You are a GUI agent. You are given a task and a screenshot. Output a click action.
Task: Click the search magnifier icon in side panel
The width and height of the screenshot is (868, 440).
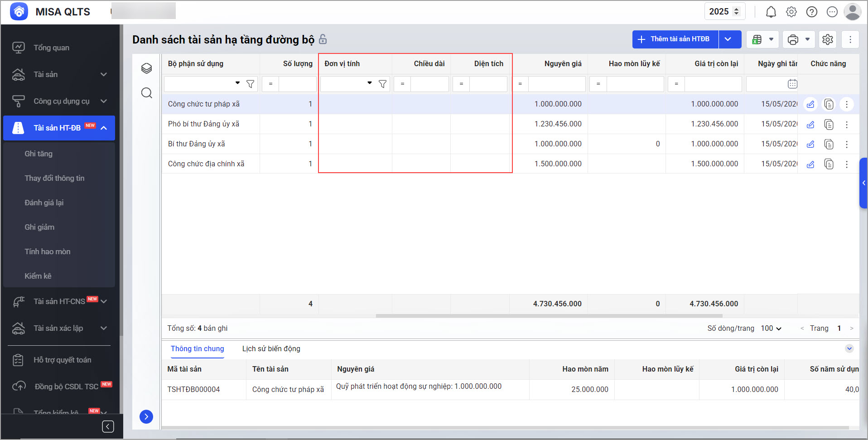pyautogui.click(x=146, y=93)
